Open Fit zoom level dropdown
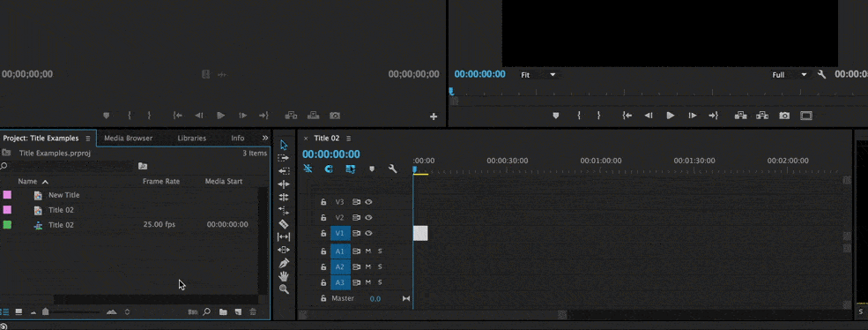The width and height of the screenshot is (868, 330). coord(538,74)
